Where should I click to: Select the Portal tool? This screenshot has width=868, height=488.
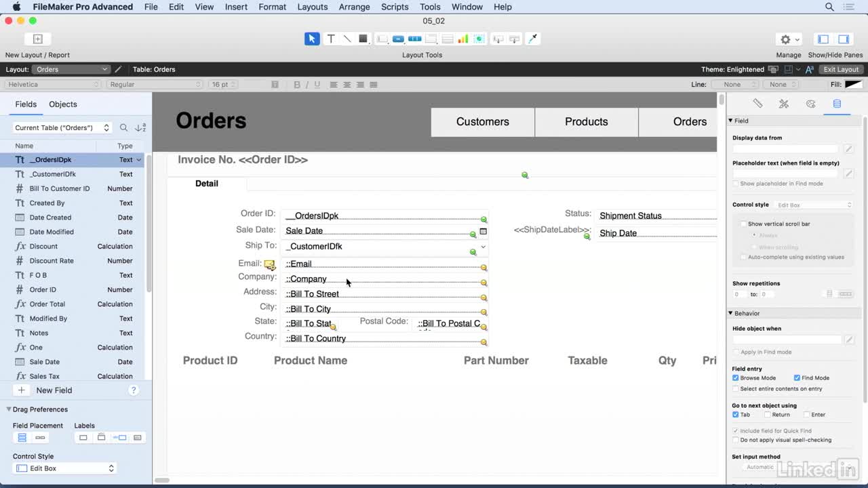coord(447,39)
